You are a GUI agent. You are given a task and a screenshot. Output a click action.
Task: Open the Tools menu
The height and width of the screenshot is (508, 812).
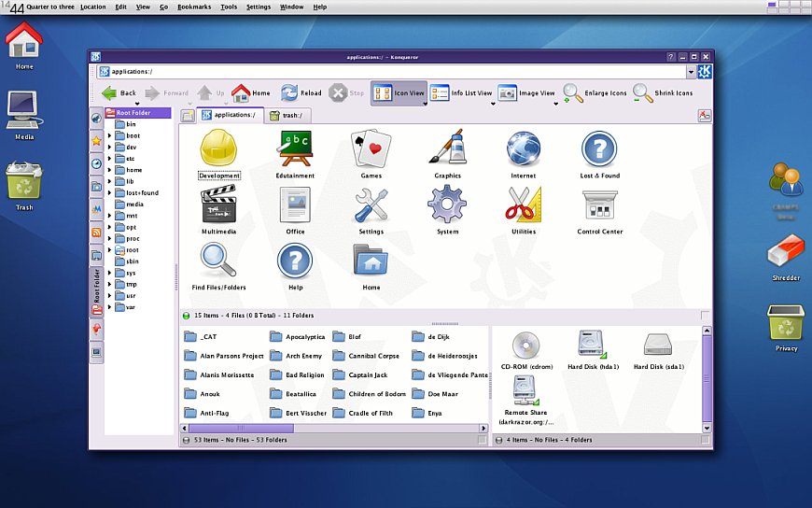click(229, 7)
